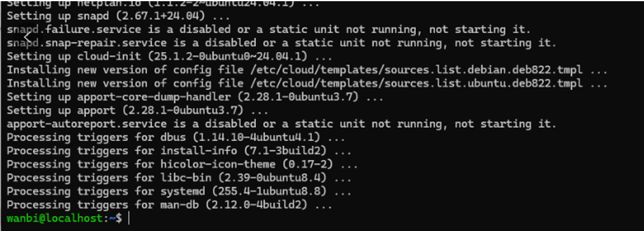Click the snap-repair.service message line
This screenshot has height=231, width=644.
point(281,43)
